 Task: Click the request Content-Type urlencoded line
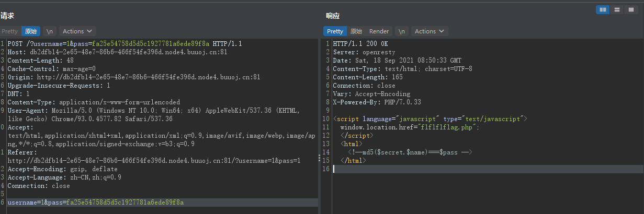(94, 102)
